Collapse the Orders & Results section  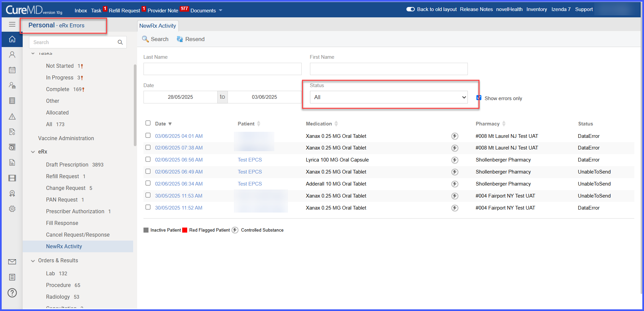[33, 261]
